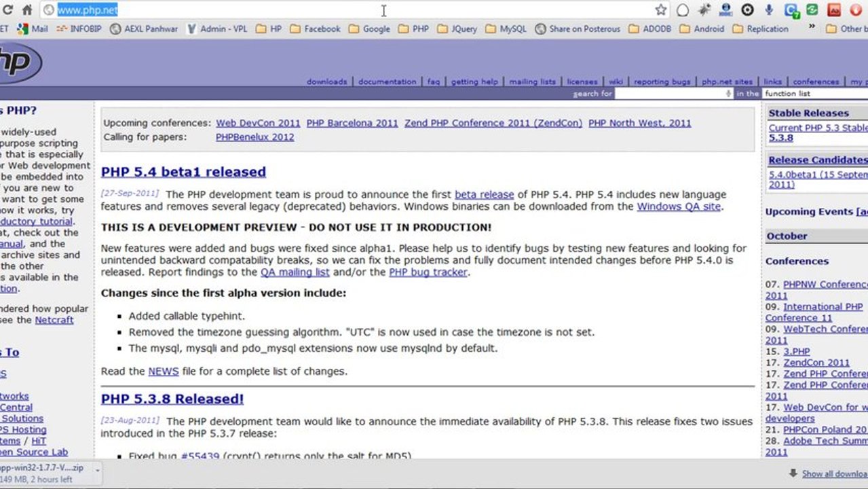The height and width of the screenshot is (489, 868).
Task: Open the green square sync extension icon
Action: coord(812,10)
